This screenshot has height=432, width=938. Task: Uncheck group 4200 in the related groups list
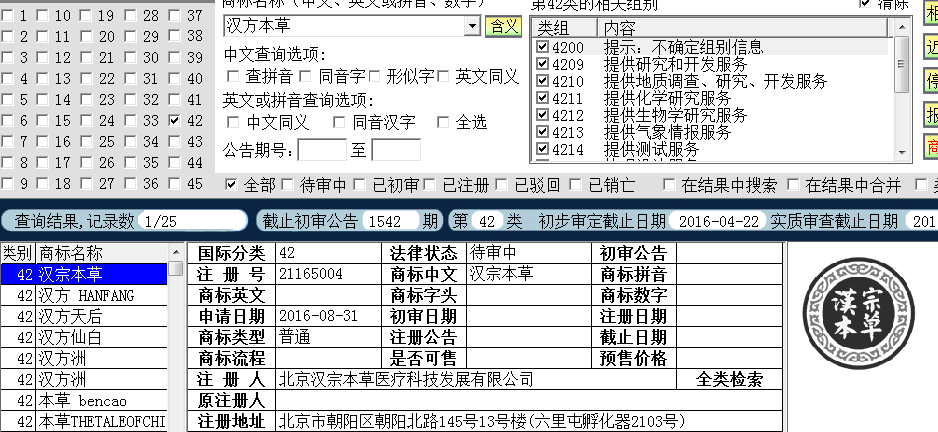point(542,47)
